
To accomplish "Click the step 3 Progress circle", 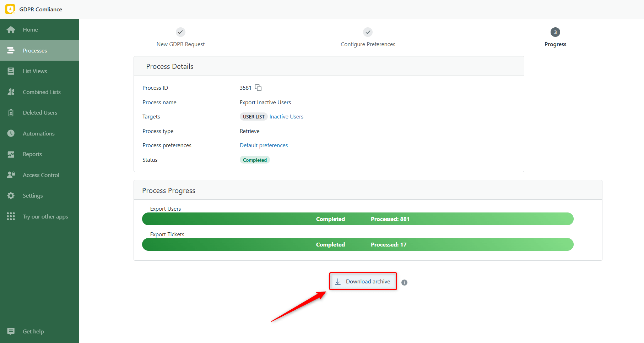I will [555, 32].
